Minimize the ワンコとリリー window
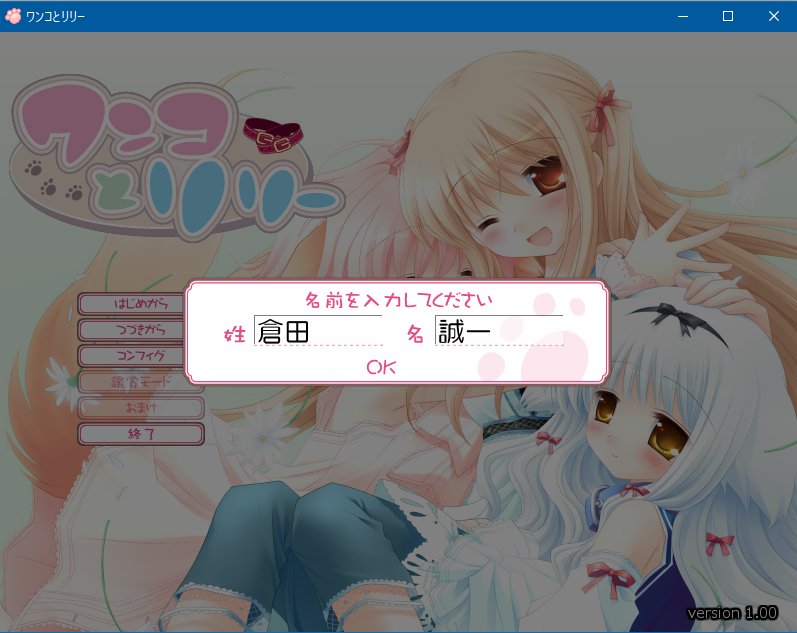The image size is (797, 633). point(683,16)
